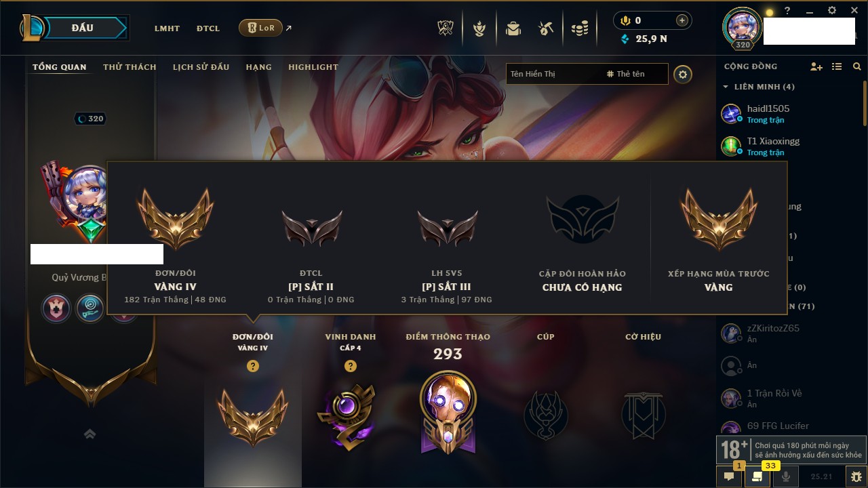This screenshot has height=488, width=868.
Task: Open profile settings gear beside search
Action: click(683, 74)
